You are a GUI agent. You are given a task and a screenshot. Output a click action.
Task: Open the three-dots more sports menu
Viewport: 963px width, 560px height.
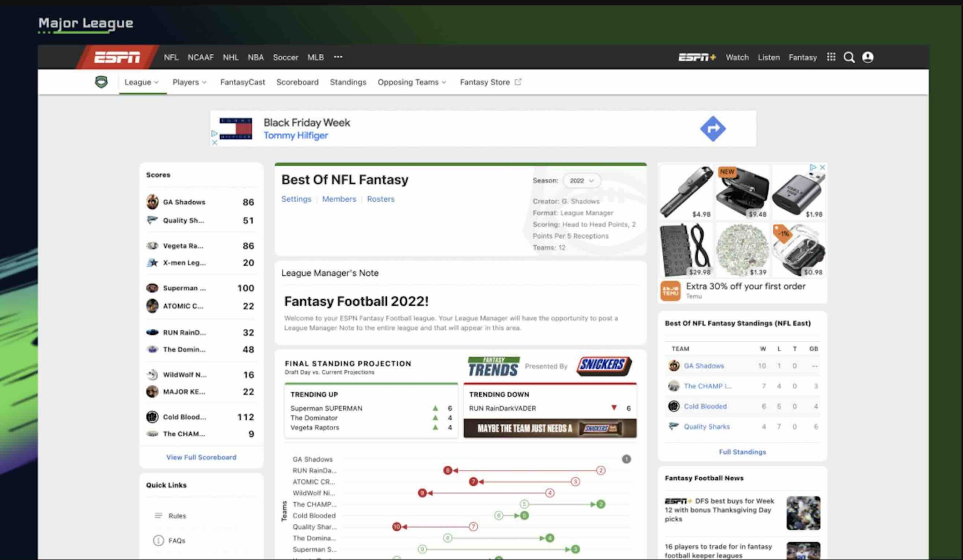(x=338, y=57)
